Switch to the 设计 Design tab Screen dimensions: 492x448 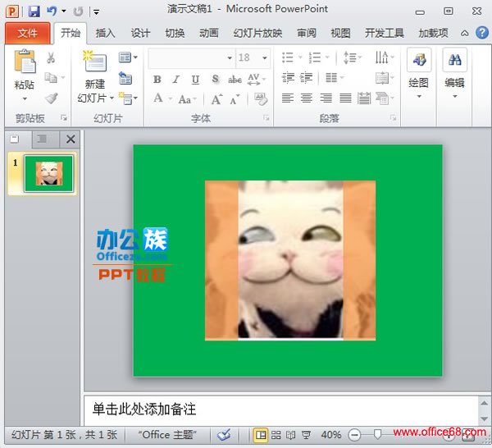(x=140, y=33)
